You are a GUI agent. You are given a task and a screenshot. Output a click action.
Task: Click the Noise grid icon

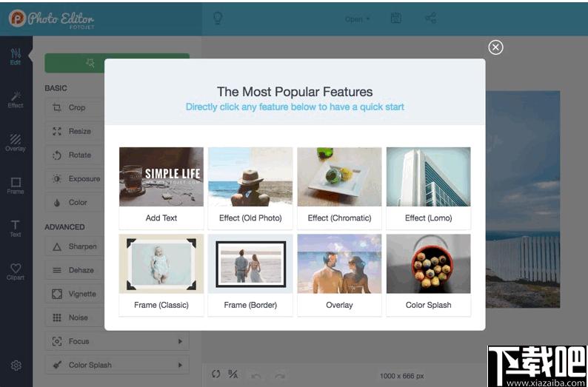click(x=57, y=317)
